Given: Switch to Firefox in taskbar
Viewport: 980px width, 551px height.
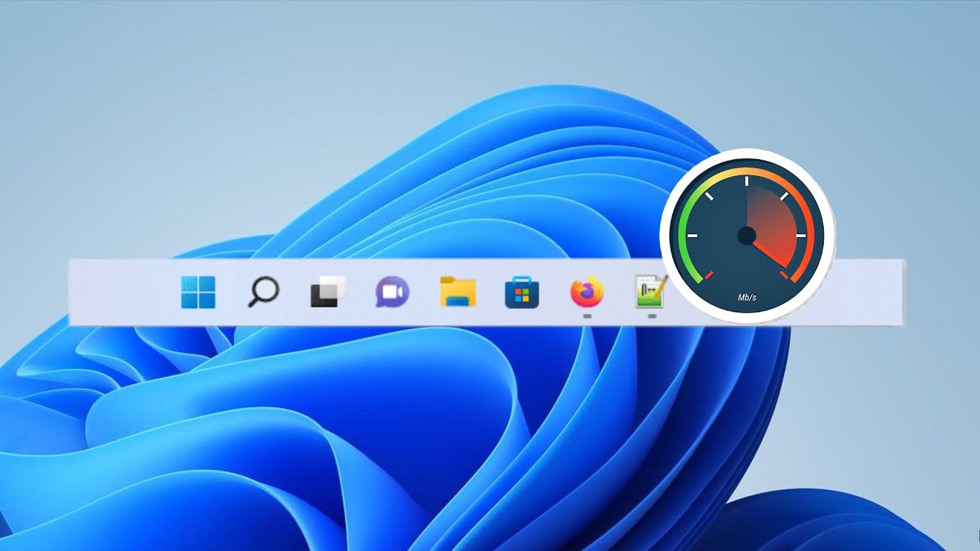Looking at the screenshot, I should click(x=587, y=292).
